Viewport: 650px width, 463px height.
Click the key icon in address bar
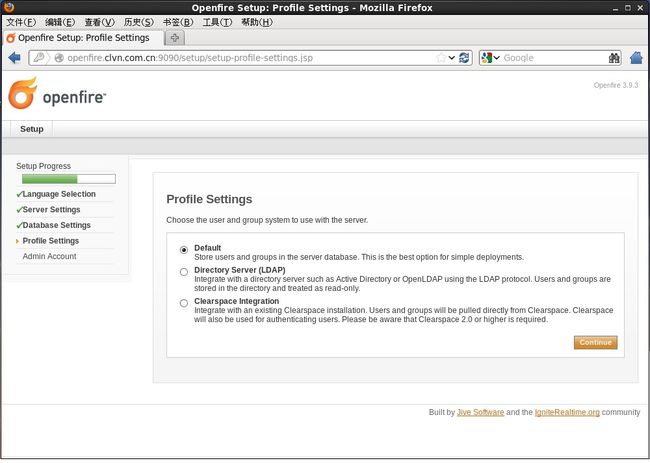(x=39, y=58)
